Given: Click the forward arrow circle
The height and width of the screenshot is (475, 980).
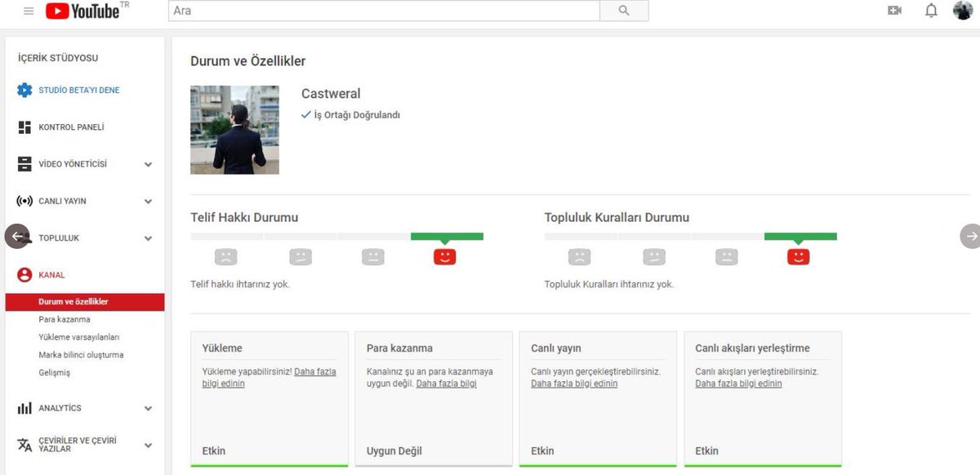Looking at the screenshot, I should (x=970, y=236).
